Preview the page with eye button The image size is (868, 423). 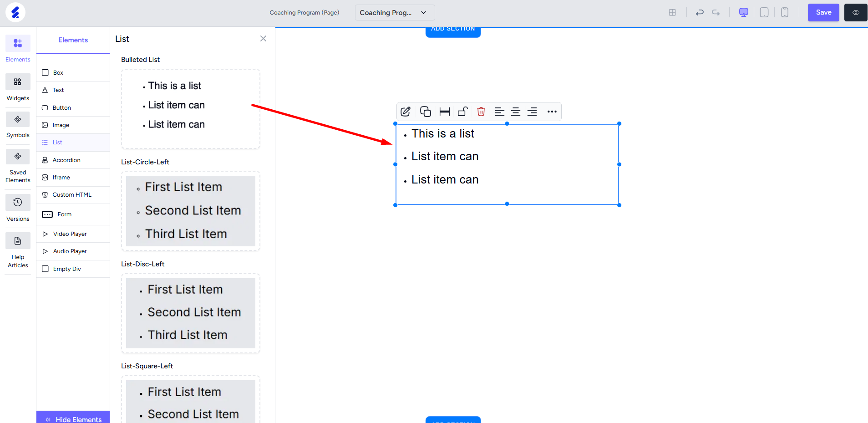pyautogui.click(x=856, y=12)
